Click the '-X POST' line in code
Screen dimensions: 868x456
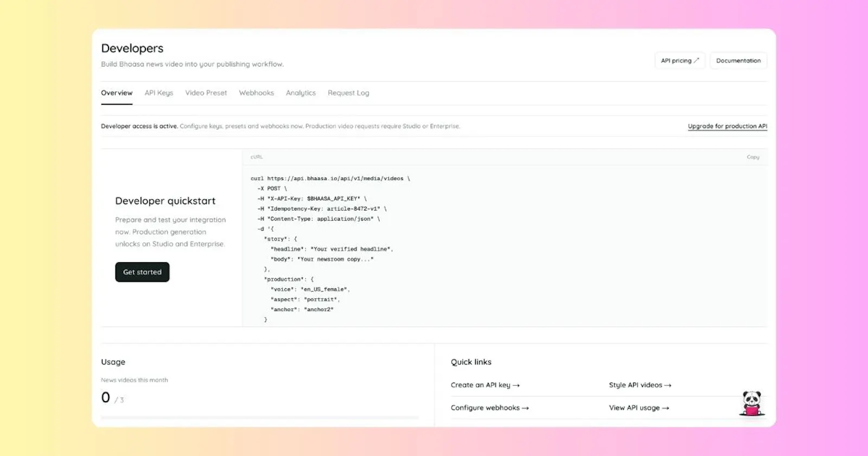click(x=272, y=189)
